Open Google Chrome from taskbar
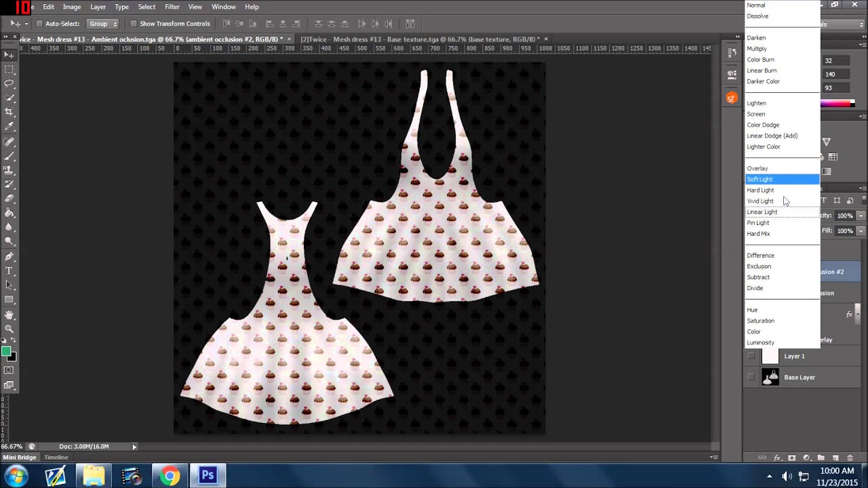 pyautogui.click(x=170, y=476)
